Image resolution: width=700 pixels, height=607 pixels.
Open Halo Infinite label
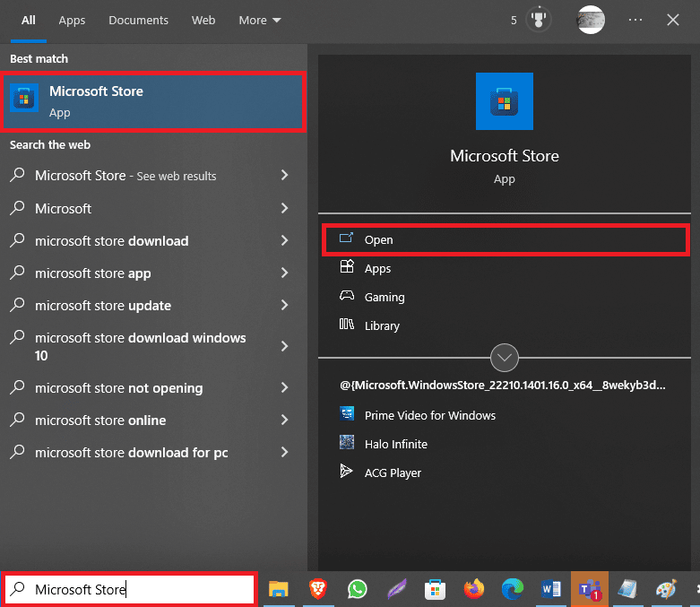[396, 444]
